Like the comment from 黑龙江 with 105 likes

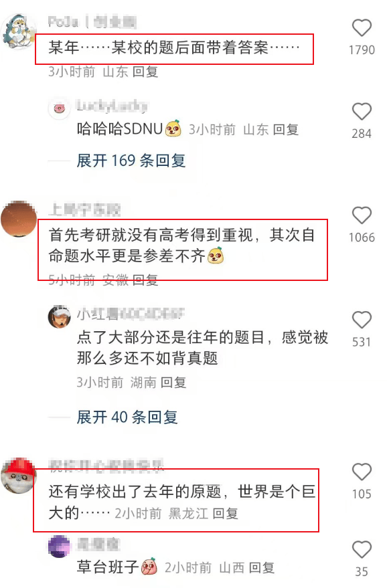pyautogui.click(x=362, y=472)
